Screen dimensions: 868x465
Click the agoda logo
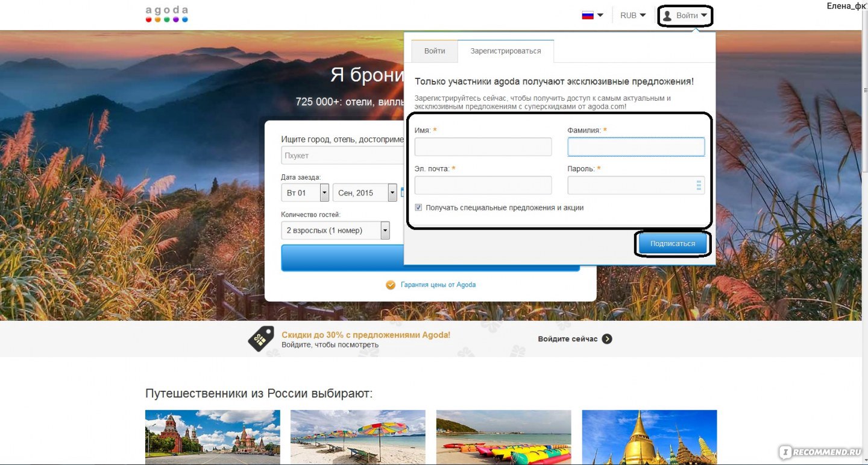pos(167,14)
